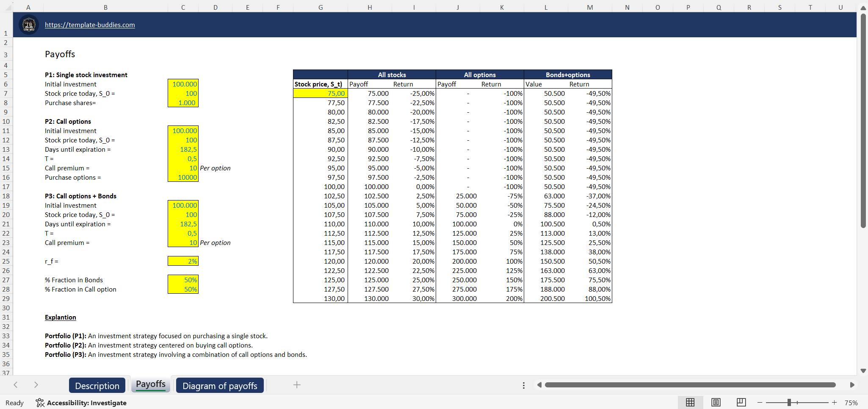Switch to Page Break Preview icon
Viewport: 868px width, 409px height.
click(741, 402)
